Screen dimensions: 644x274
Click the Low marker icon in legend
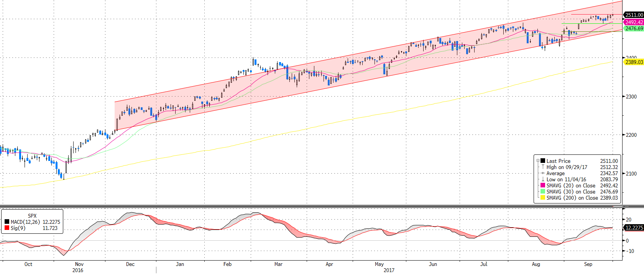[x=543, y=179]
